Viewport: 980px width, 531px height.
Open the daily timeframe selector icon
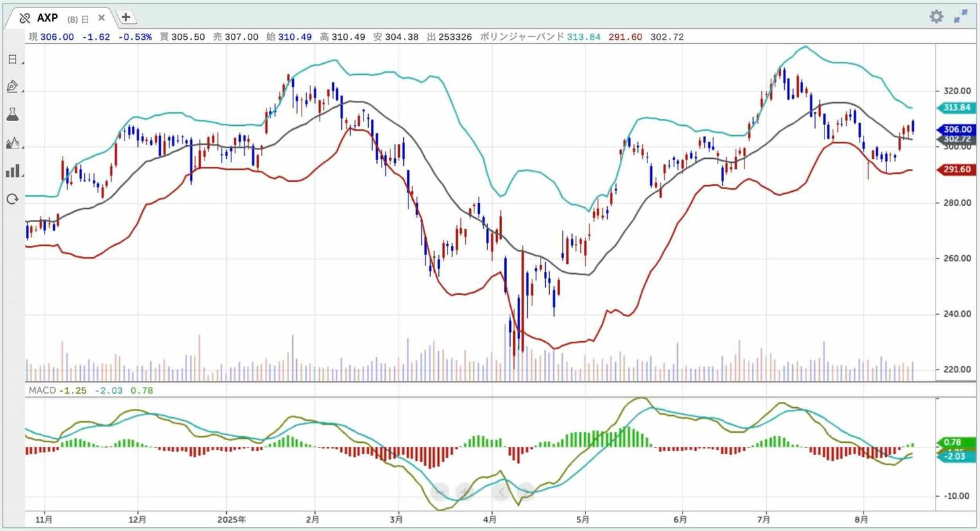click(12, 59)
